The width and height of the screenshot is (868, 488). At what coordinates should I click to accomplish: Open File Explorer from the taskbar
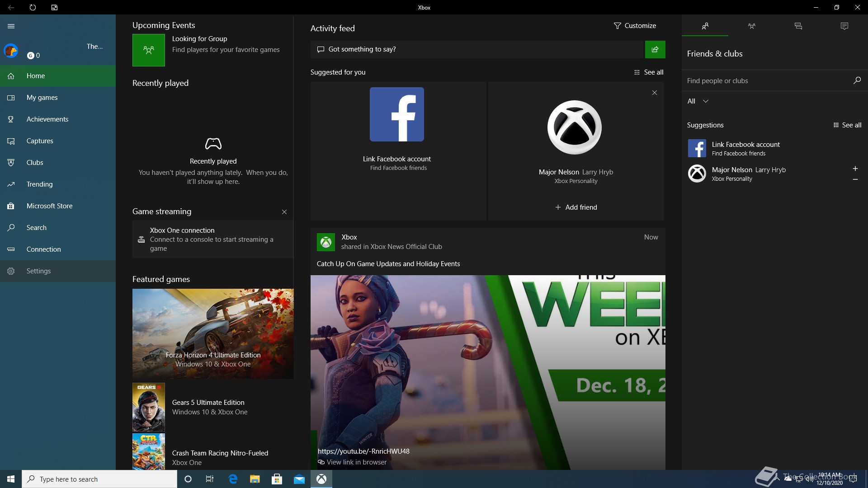coord(255,479)
